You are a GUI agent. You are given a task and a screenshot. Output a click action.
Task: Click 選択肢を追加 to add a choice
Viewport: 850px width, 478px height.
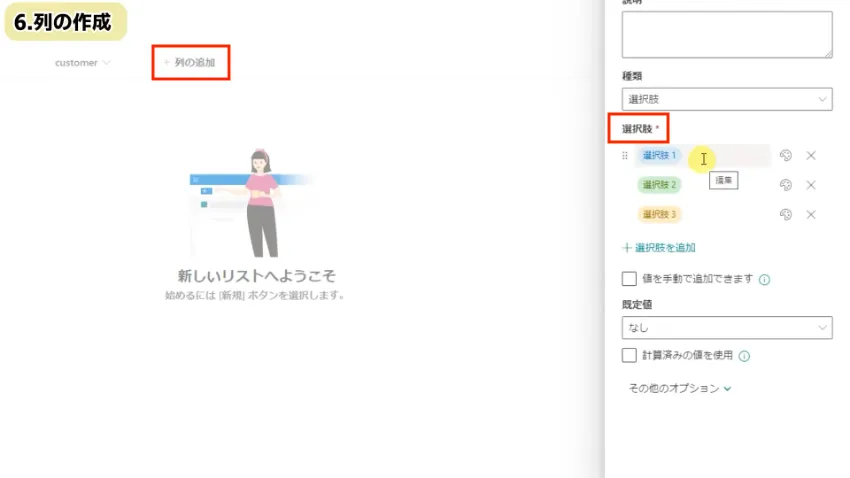(x=659, y=248)
